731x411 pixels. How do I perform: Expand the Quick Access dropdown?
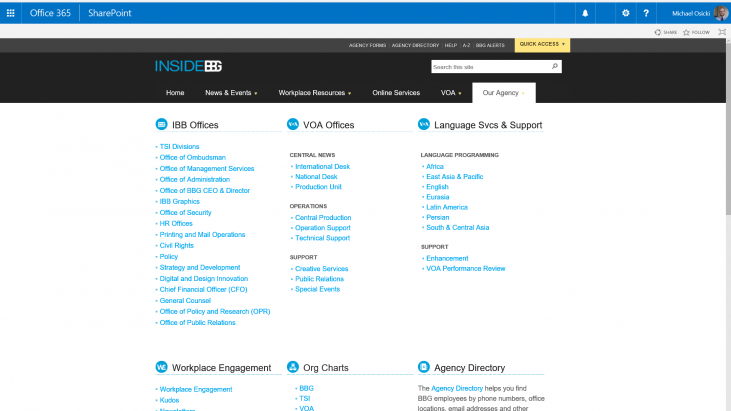point(542,44)
